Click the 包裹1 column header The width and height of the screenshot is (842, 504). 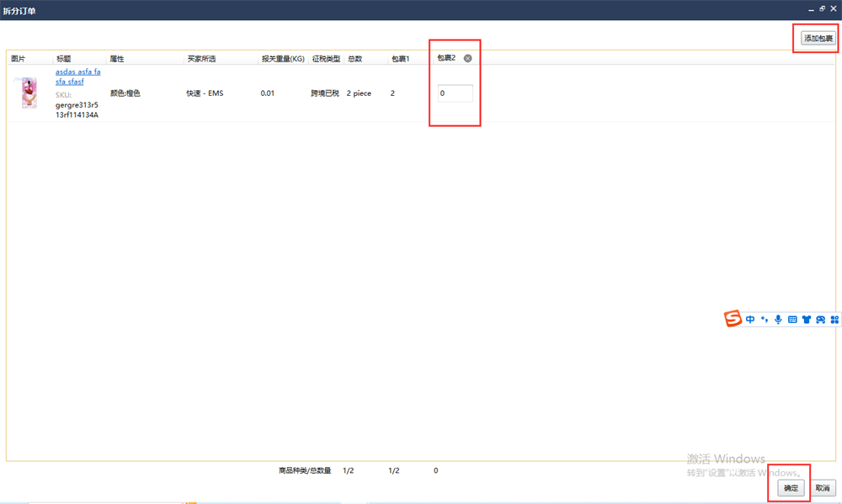click(x=400, y=59)
